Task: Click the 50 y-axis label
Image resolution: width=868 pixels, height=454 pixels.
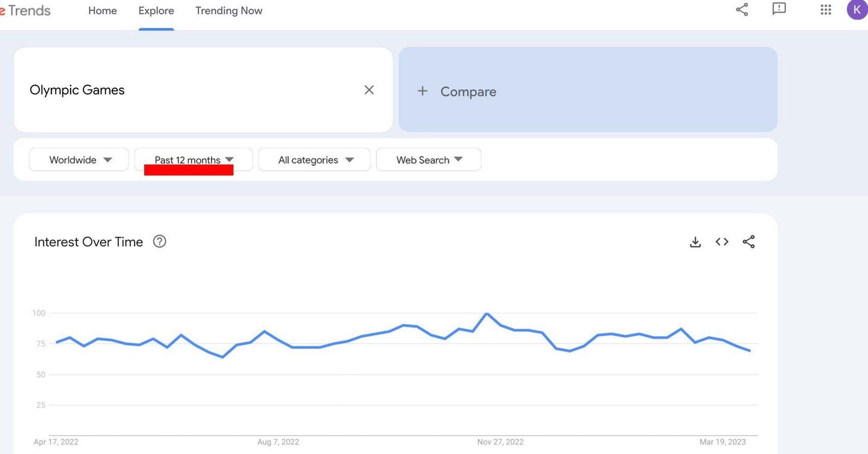Action: (x=41, y=374)
